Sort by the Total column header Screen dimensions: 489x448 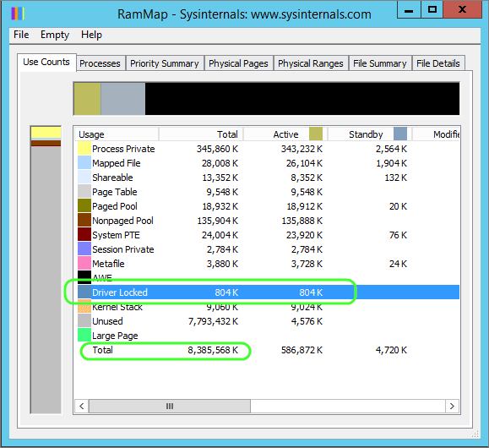pyautogui.click(x=201, y=134)
